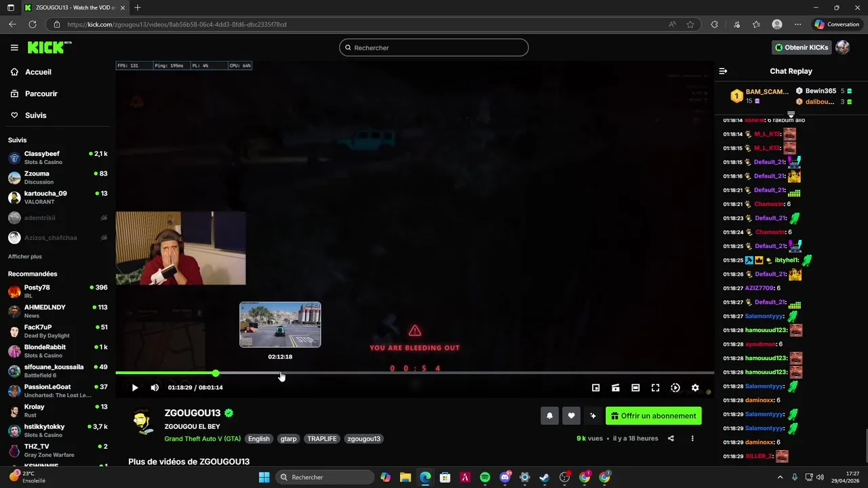The height and width of the screenshot is (488, 868).
Task: Select the gtarp tag
Action: point(289,439)
